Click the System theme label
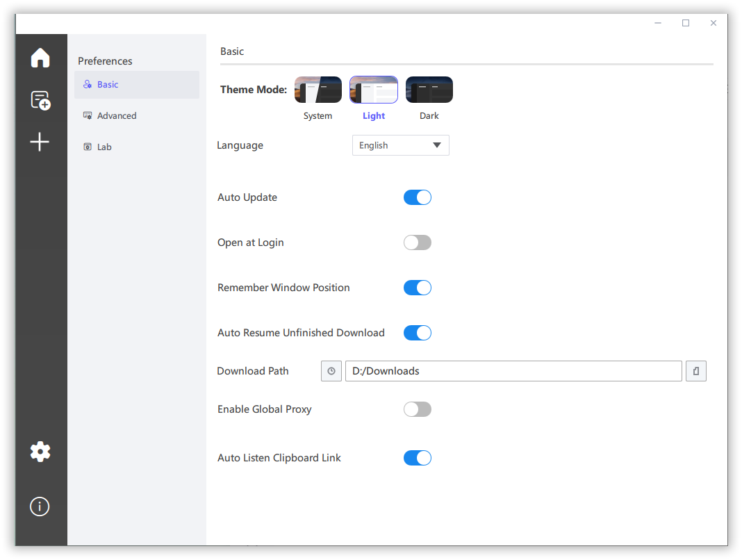 tap(318, 116)
